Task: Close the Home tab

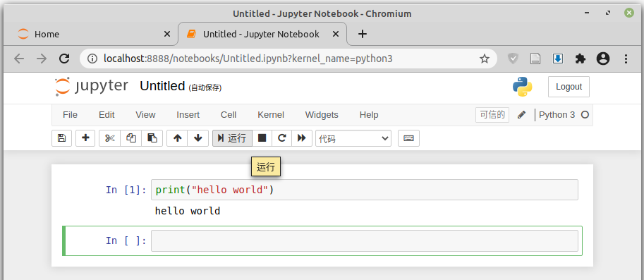Action: [166, 34]
